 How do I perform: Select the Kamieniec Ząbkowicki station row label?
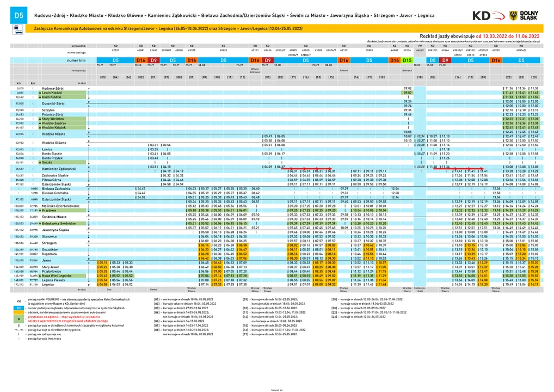click(59, 169)
